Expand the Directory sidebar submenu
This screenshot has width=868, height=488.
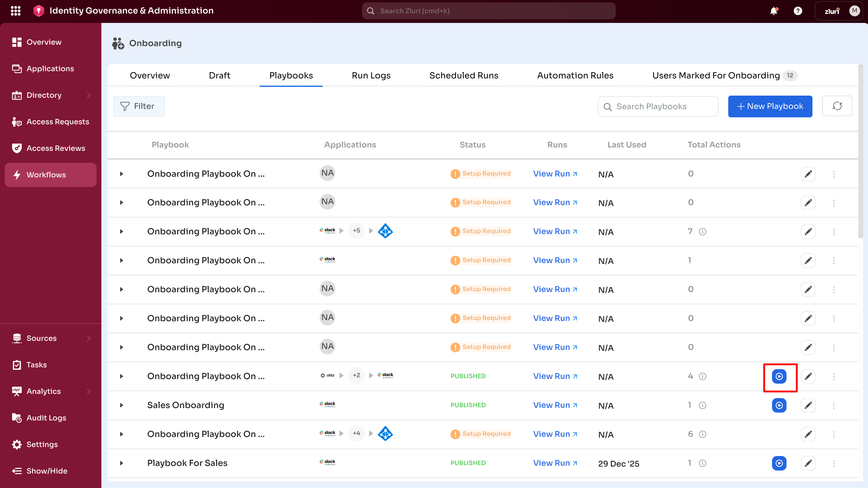[x=89, y=95]
